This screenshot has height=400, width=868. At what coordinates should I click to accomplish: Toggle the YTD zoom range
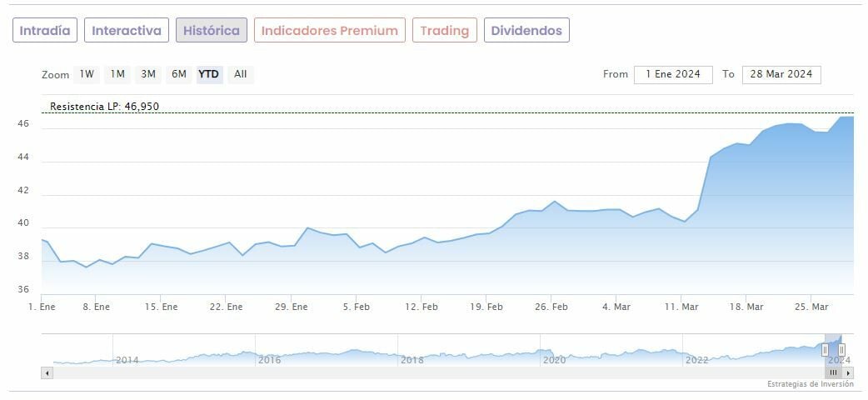pyautogui.click(x=208, y=74)
